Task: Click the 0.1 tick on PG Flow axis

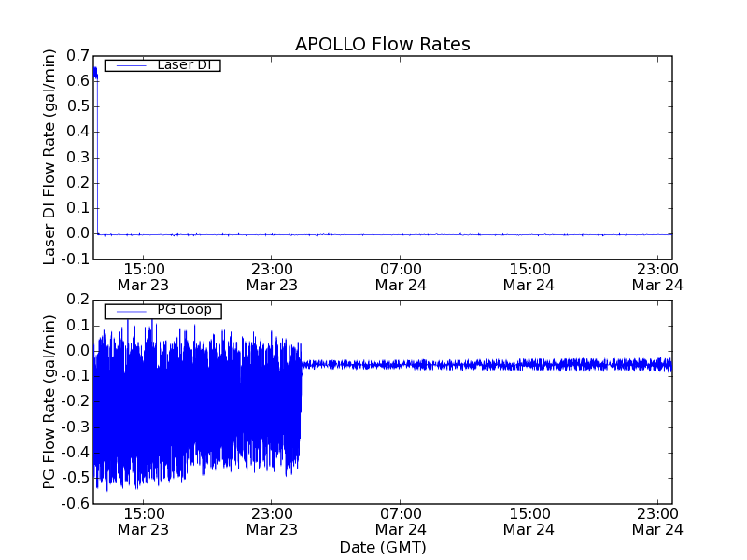Action: [x=78, y=326]
